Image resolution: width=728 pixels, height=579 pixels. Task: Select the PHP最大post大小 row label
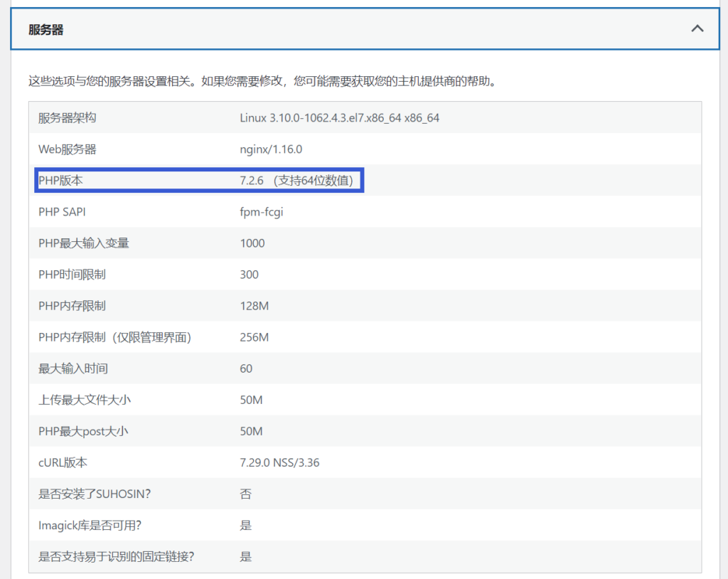point(83,431)
